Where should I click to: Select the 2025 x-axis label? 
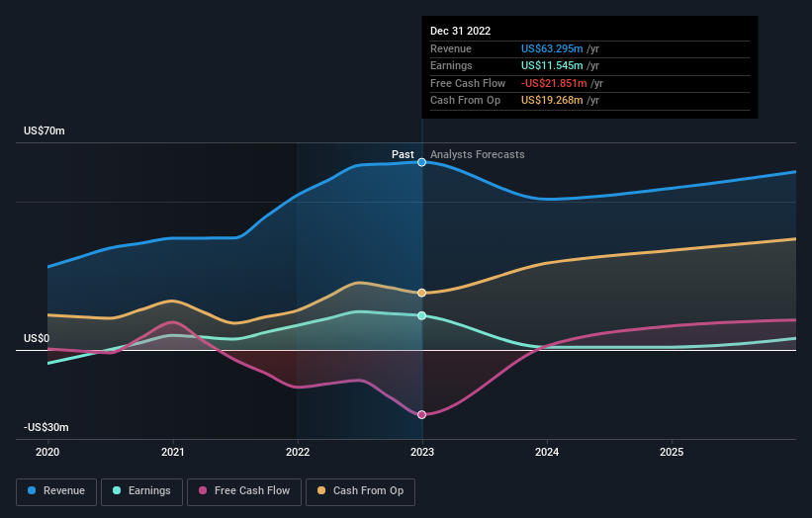tap(672, 452)
